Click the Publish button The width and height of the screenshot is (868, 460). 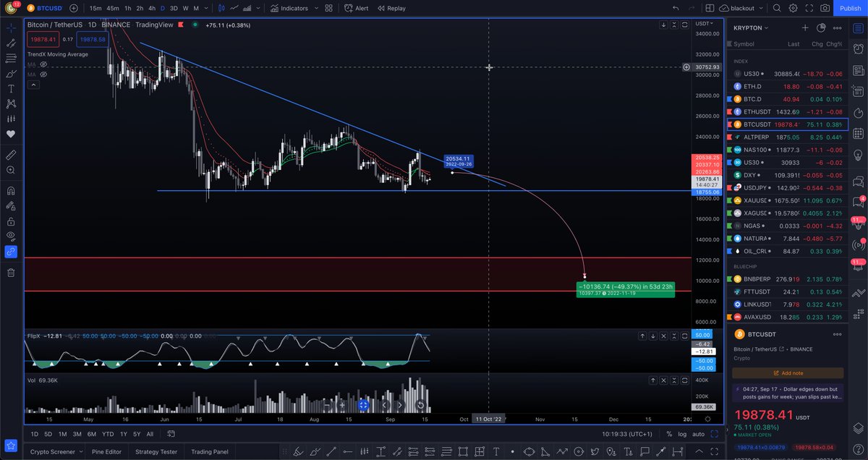(850, 8)
